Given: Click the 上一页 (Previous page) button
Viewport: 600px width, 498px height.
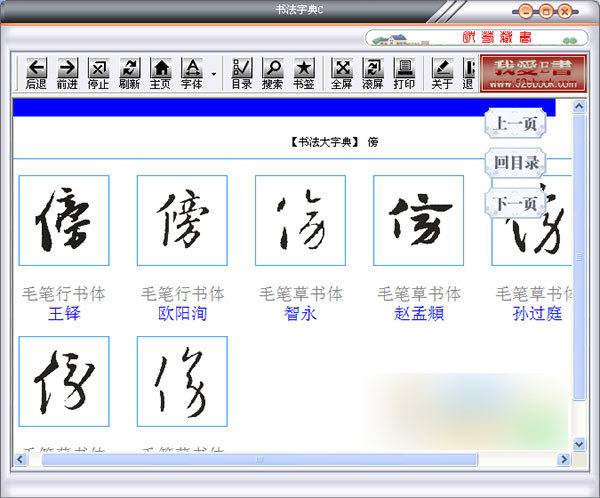Looking at the screenshot, I should [x=517, y=124].
